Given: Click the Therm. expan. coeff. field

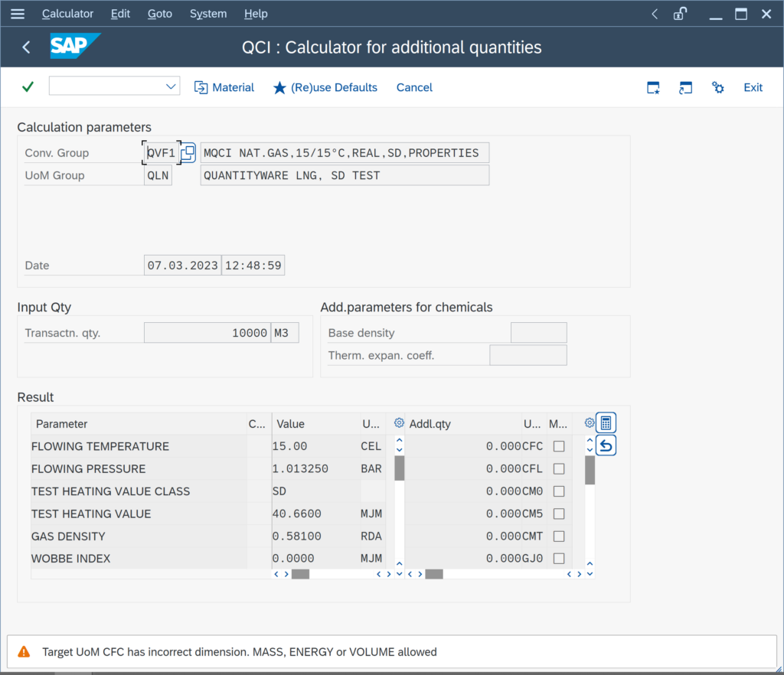Looking at the screenshot, I should click(x=528, y=355).
